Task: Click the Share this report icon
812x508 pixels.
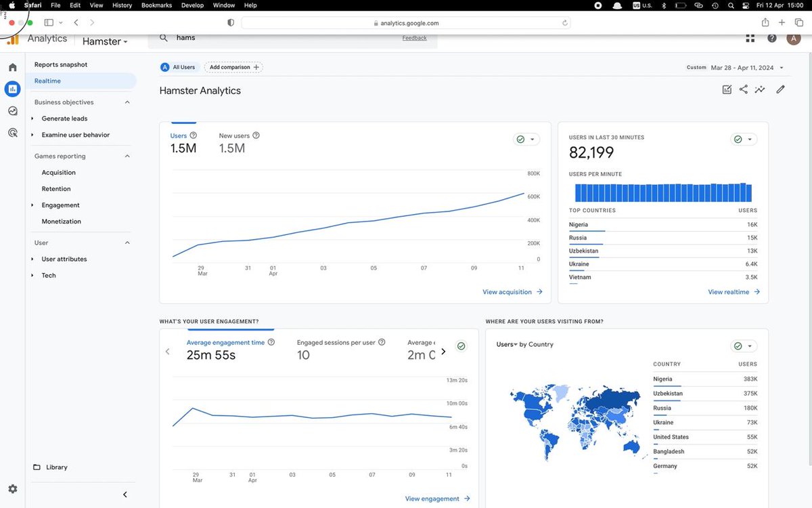Action: tap(744, 89)
